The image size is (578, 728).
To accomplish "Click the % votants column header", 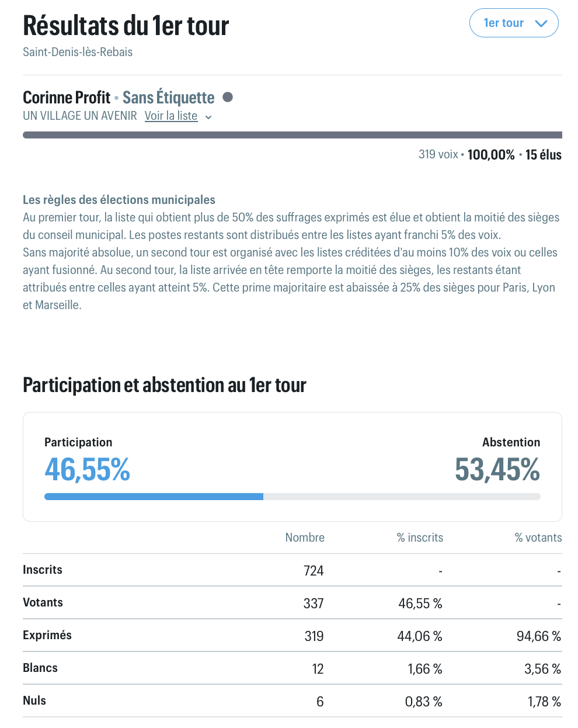I will pyautogui.click(x=538, y=538).
